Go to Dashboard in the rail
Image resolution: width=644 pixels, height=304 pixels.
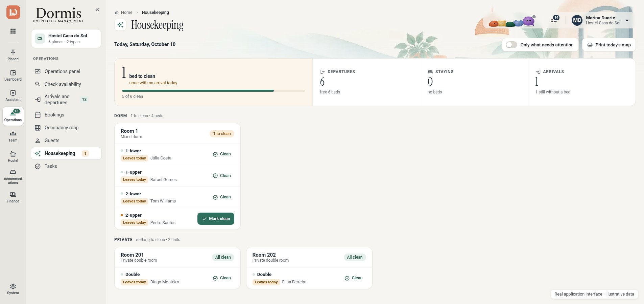tap(13, 75)
